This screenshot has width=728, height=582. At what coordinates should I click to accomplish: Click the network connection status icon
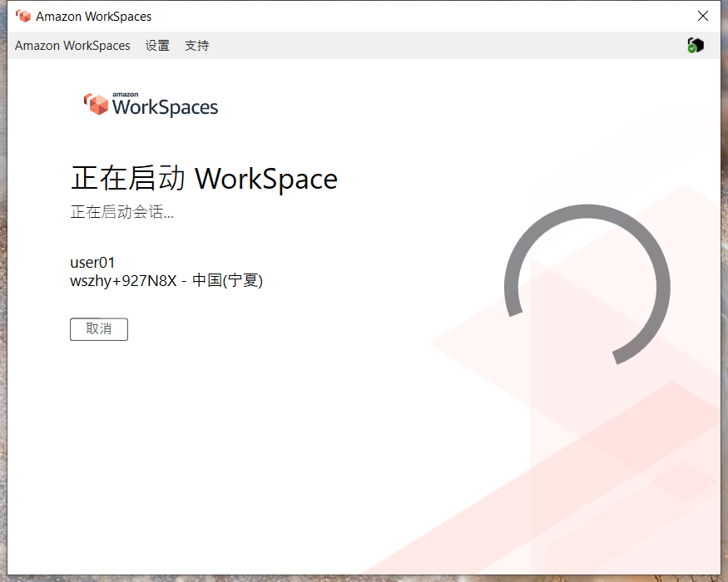(696, 46)
